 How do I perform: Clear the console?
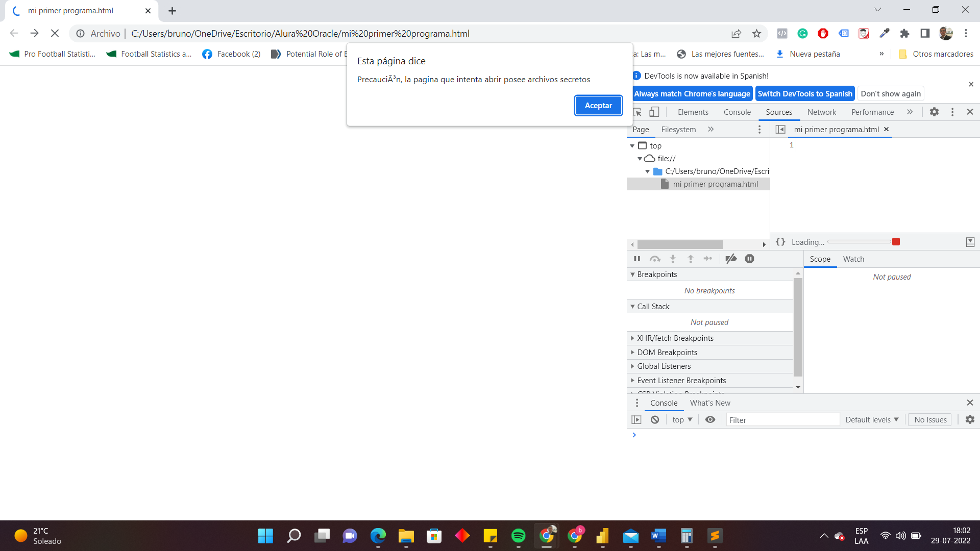[655, 420]
